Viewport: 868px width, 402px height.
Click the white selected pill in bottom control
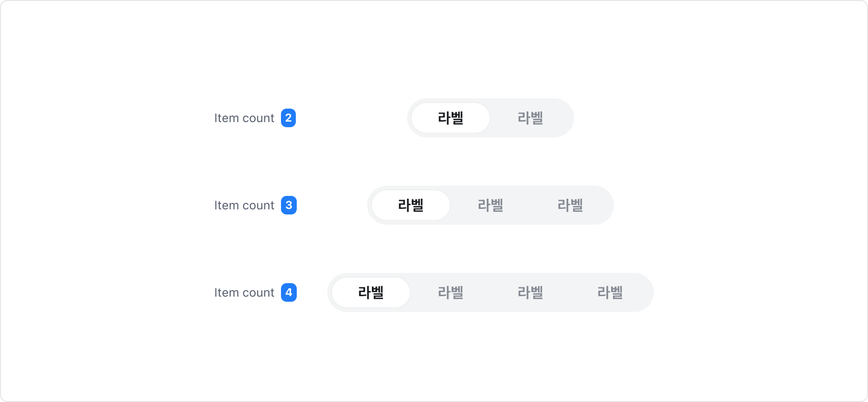370,292
